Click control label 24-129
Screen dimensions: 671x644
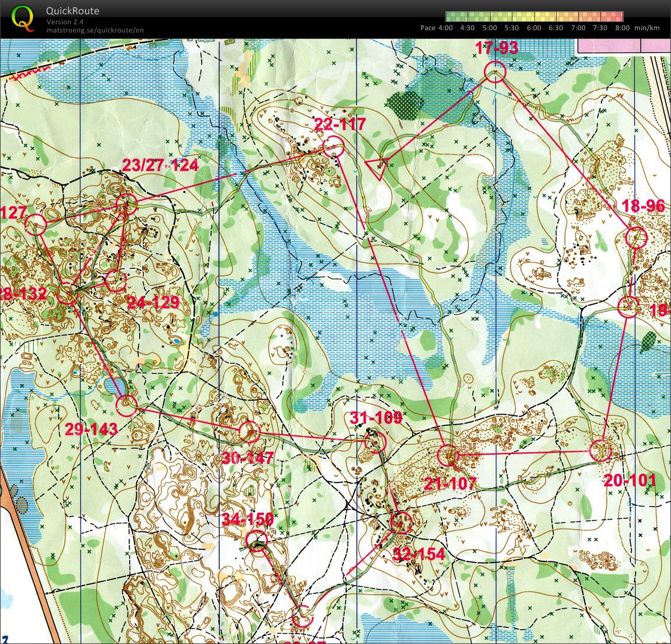click(x=153, y=302)
